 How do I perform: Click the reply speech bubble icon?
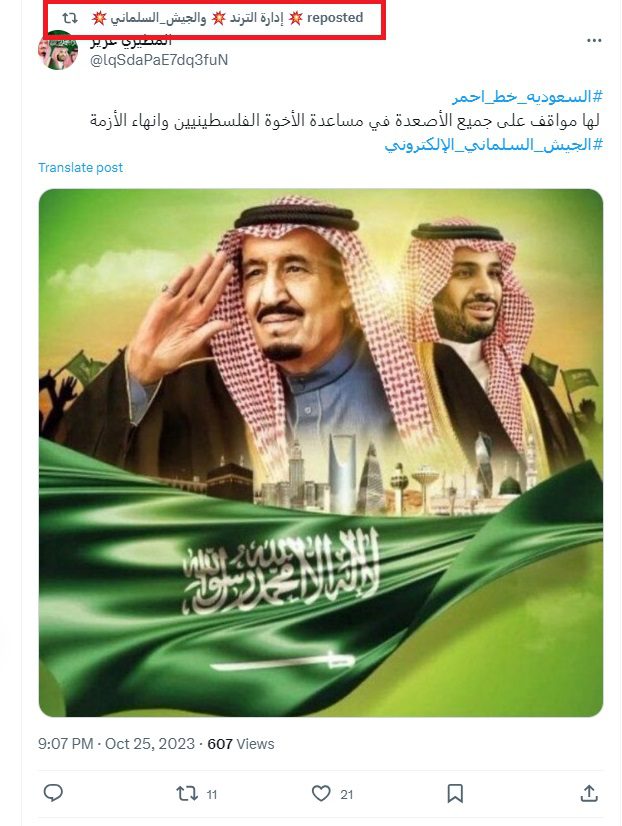[x=53, y=793]
